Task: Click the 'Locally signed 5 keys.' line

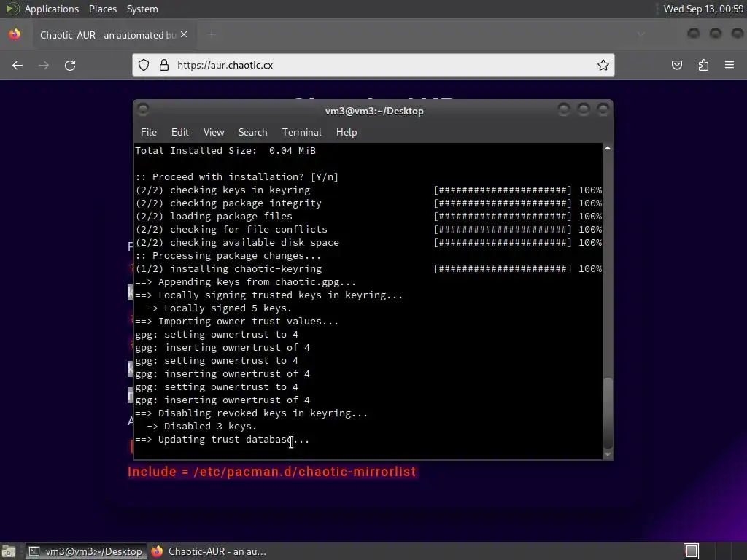Action: [x=219, y=308]
